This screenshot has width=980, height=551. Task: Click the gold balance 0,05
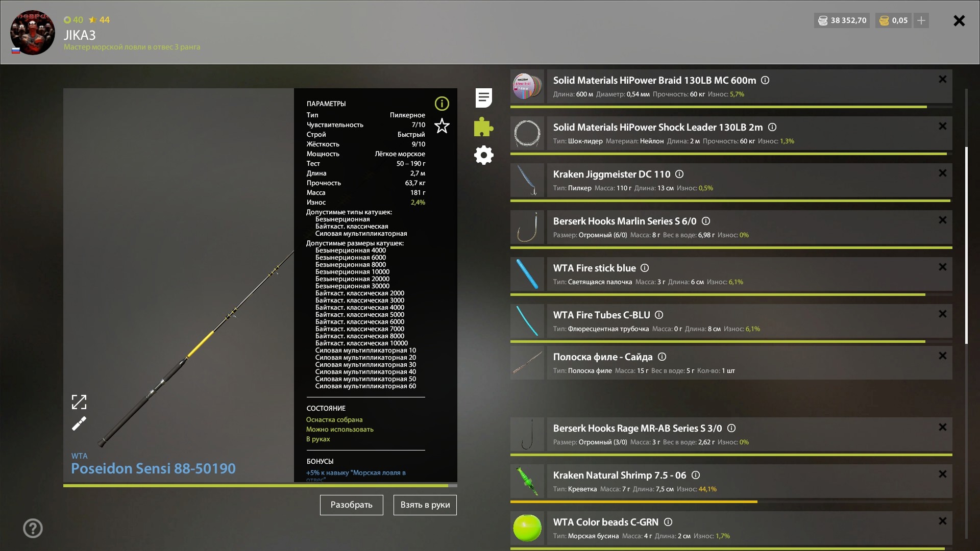pos(894,20)
